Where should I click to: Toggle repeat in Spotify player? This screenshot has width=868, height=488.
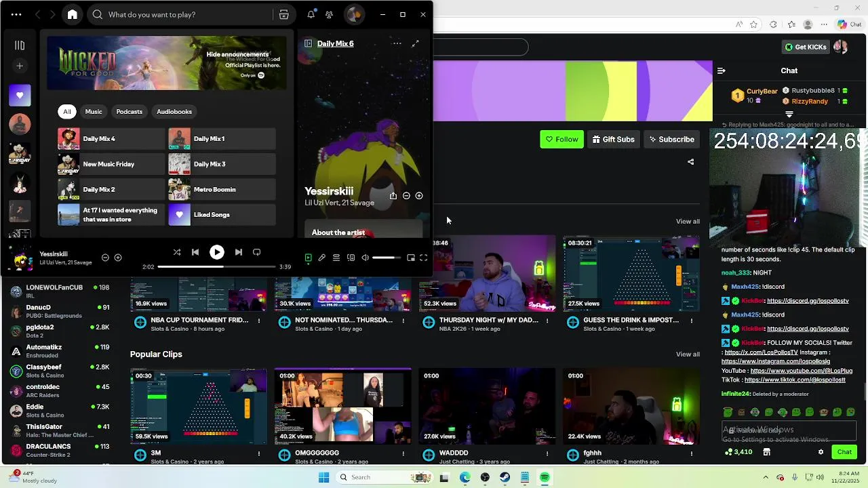[x=256, y=252]
